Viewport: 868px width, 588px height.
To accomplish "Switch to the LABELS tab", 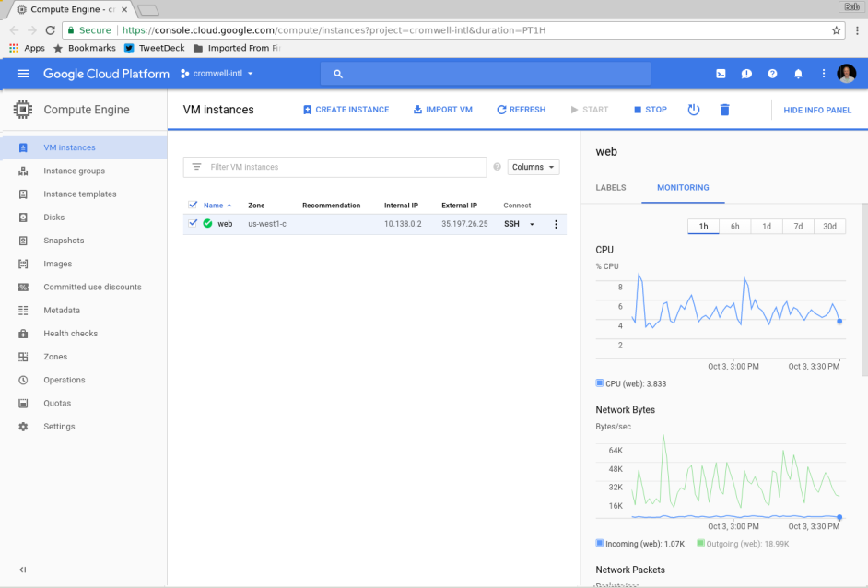I will [x=611, y=188].
